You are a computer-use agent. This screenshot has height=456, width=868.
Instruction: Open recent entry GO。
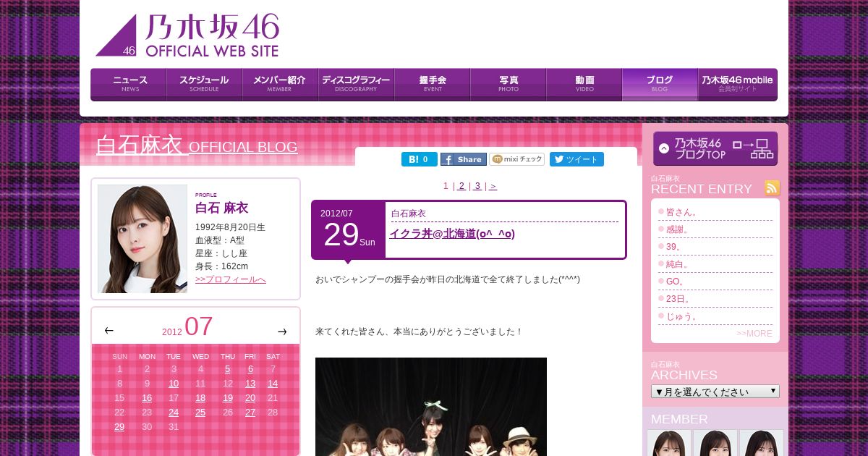[x=676, y=282]
